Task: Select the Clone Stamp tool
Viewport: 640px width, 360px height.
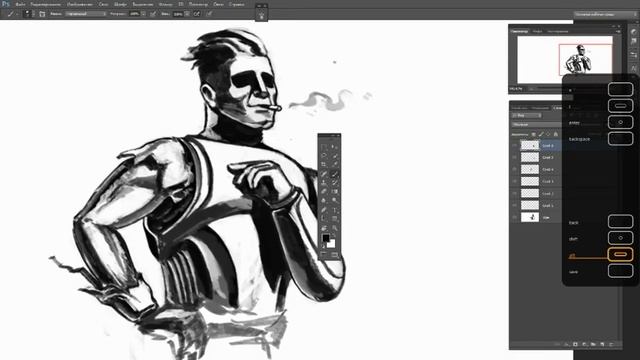Action: click(x=323, y=182)
